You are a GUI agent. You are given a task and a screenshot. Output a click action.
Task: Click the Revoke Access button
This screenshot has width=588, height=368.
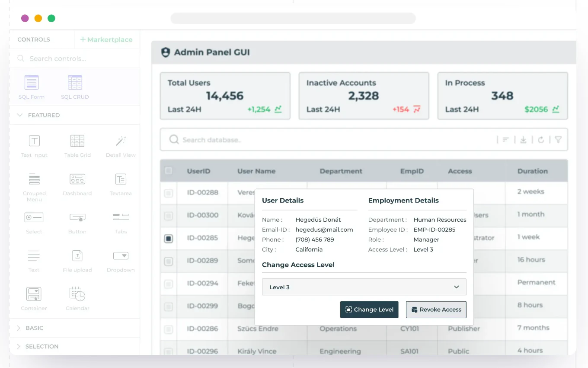(436, 310)
